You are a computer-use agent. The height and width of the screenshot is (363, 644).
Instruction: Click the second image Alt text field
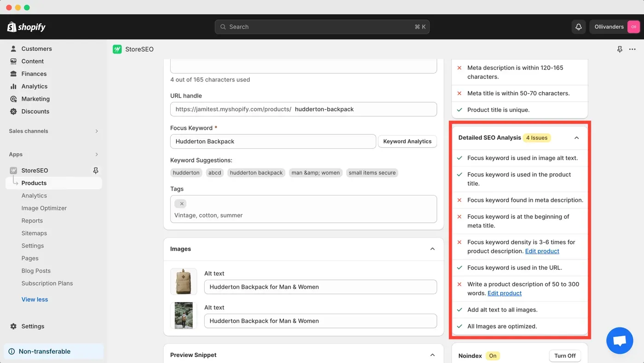pyautogui.click(x=321, y=321)
